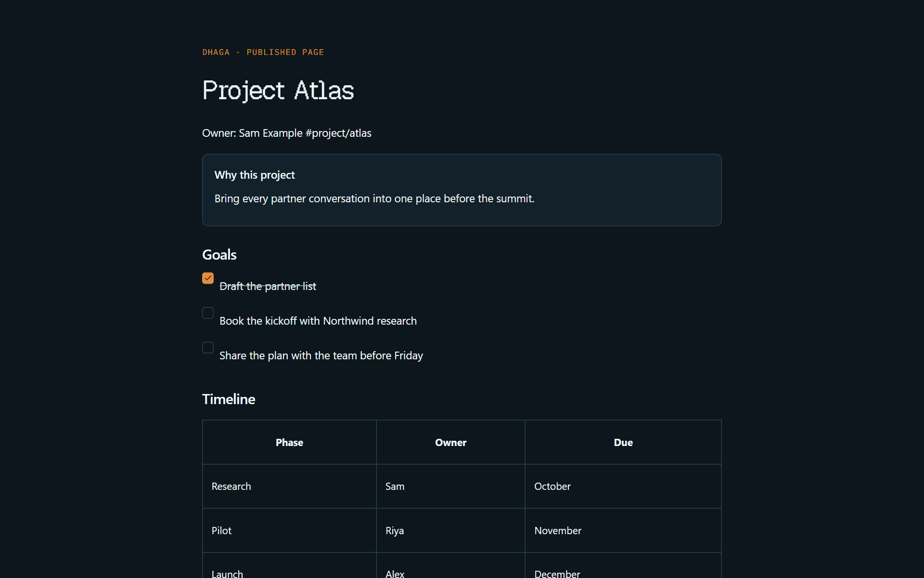Check the Book the kickoff with Northwind checkbox
Viewport: 924px width, 578px height.
pos(208,313)
